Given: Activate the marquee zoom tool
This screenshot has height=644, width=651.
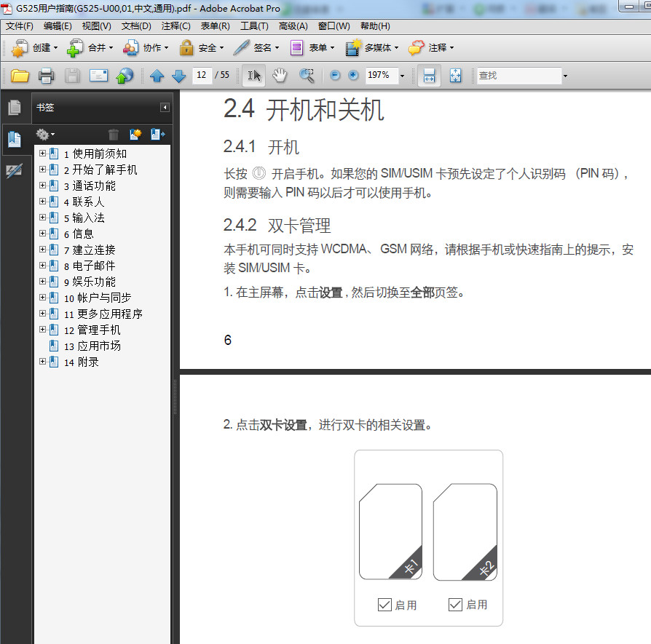Looking at the screenshot, I should pos(307,75).
